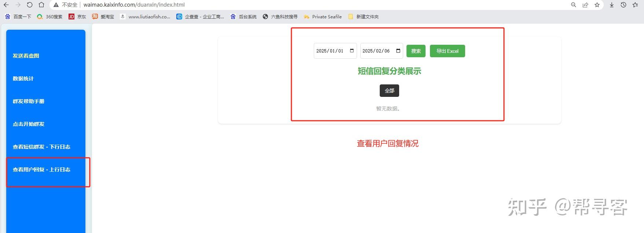Click the not-secure warning icon
Viewport: 644px width, 233px height.
56,5
